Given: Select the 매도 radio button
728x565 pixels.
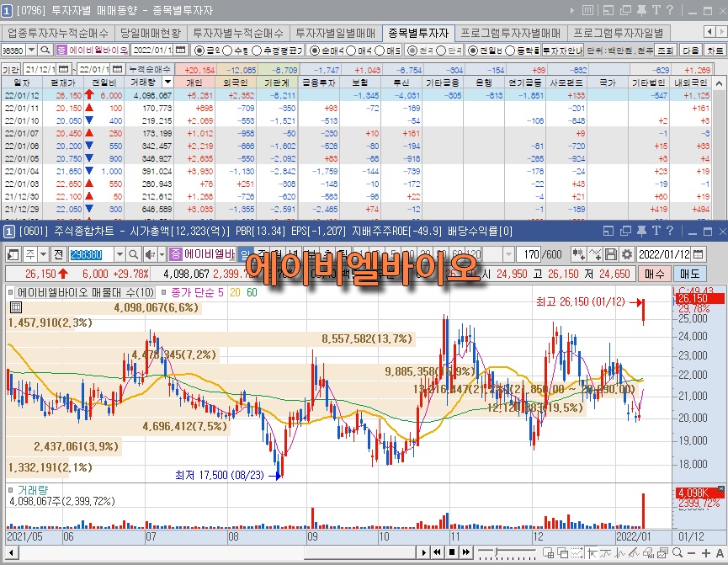Looking at the screenshot, I should click(380, 51).
